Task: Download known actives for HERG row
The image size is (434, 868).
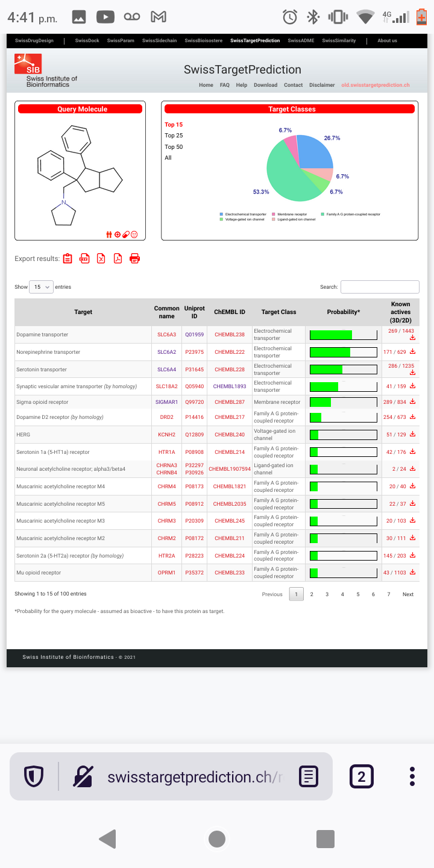Action: pos(413,435)
